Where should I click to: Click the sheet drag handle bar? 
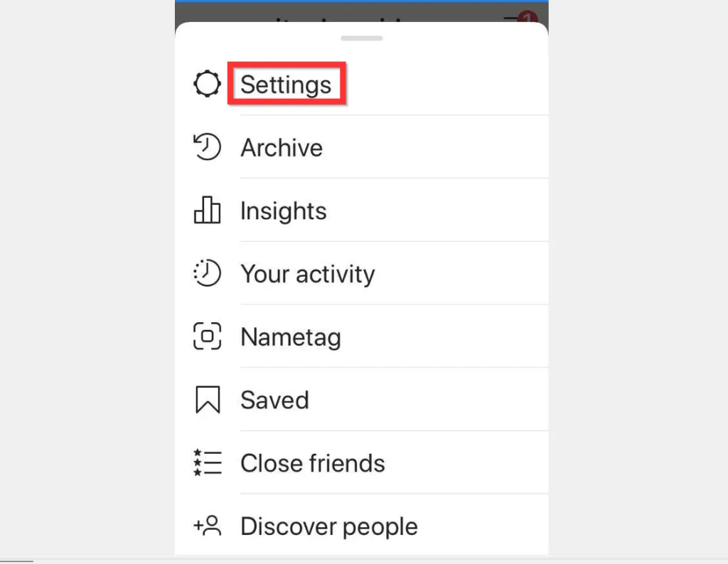pyautogui.click(x=361, y=38)
